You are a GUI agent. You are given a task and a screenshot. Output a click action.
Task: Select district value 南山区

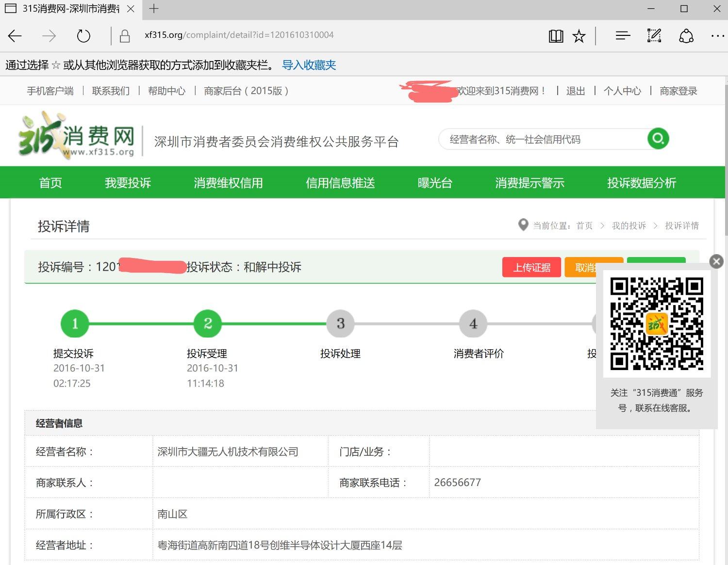pos(172,514)
